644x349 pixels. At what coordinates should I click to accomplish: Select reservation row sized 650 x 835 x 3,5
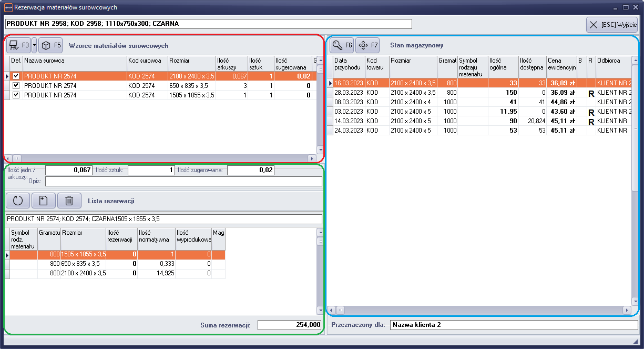point(83,264)
